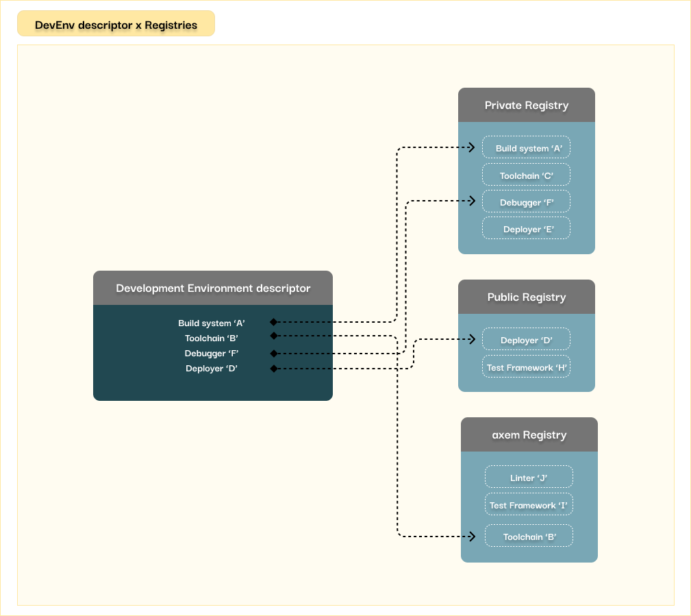This screenshot has width=691, height=616.
Task: Select Toolchain 'C' in Private Registry
Action: pos(526,175)
